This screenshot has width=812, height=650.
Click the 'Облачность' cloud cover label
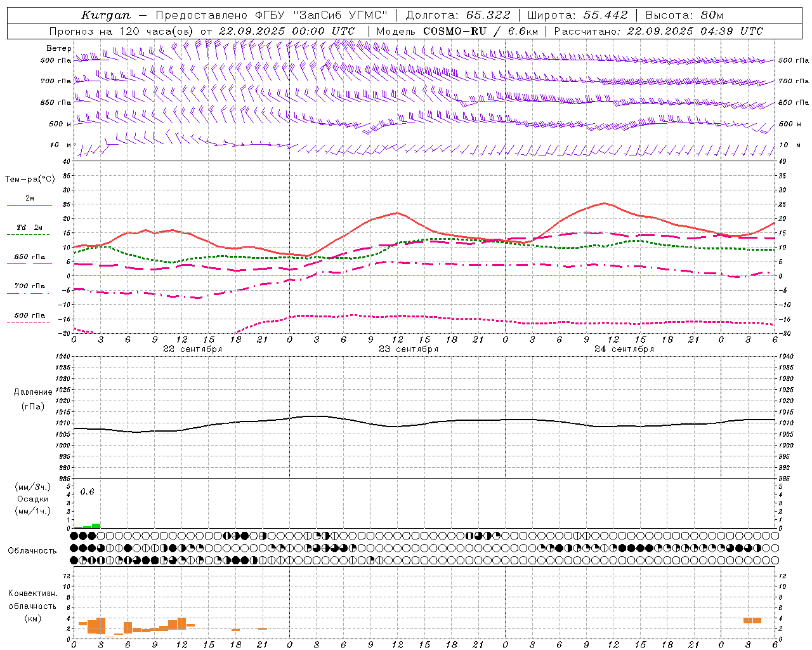tap(32, 550)
